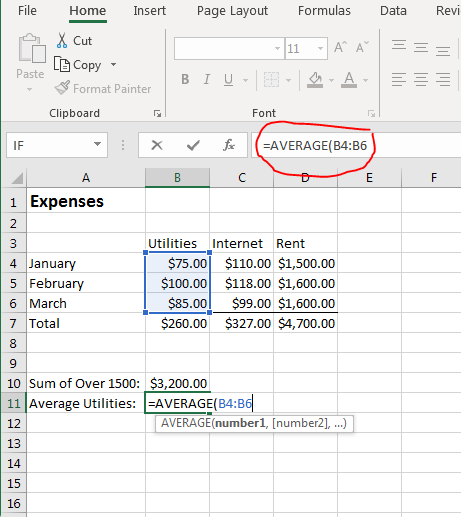Open the File tab
The image size is (461, 517).
(27, 10)
